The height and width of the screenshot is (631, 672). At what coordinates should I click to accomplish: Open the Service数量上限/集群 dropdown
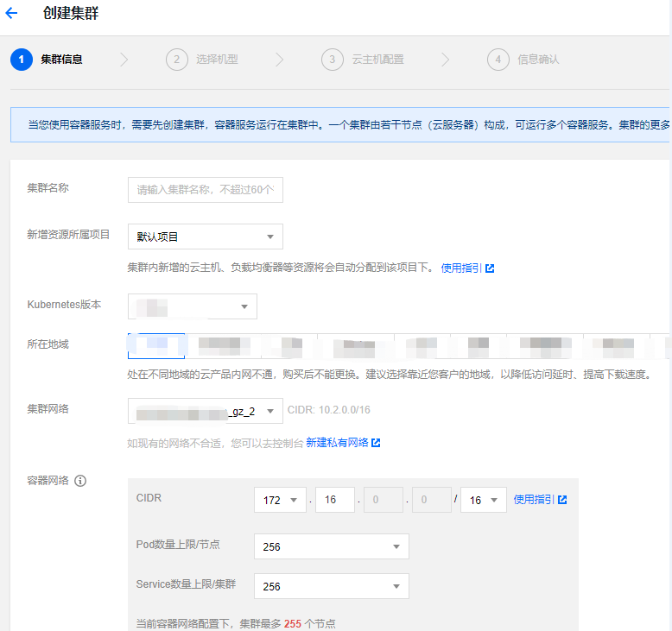332,586
